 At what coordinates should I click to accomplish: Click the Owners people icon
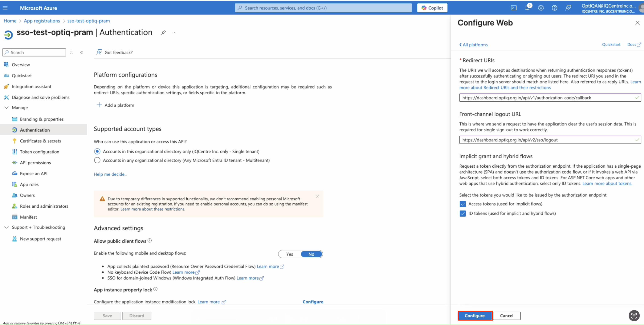(14, 195)
